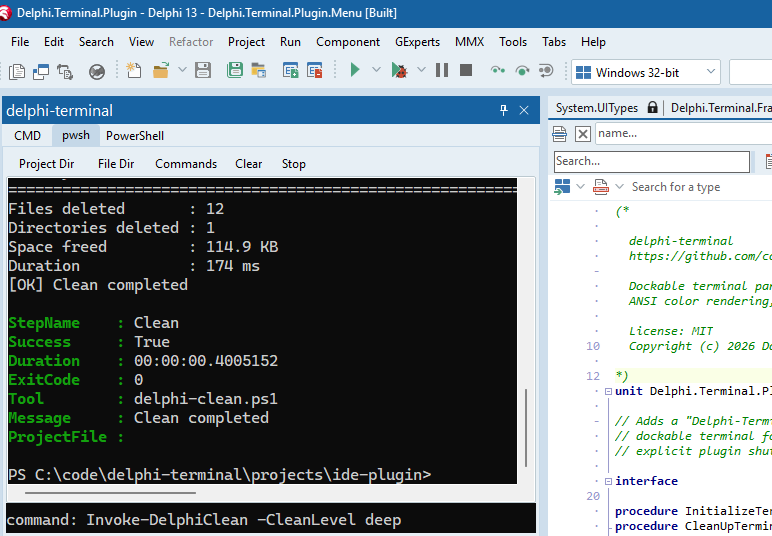Open the Help menu

pos(593,42)
